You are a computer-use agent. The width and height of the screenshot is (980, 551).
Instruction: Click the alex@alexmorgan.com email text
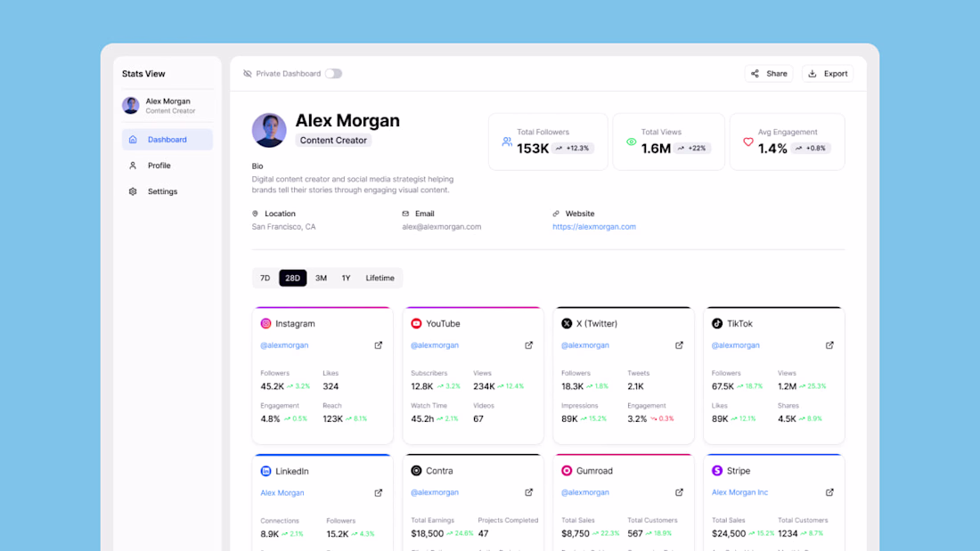tap(442, 227)
